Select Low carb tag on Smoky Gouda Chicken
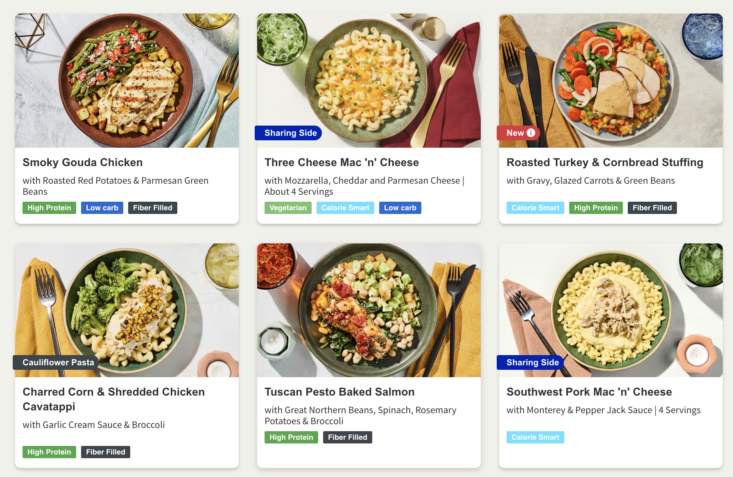 click(x=102, y=208)
